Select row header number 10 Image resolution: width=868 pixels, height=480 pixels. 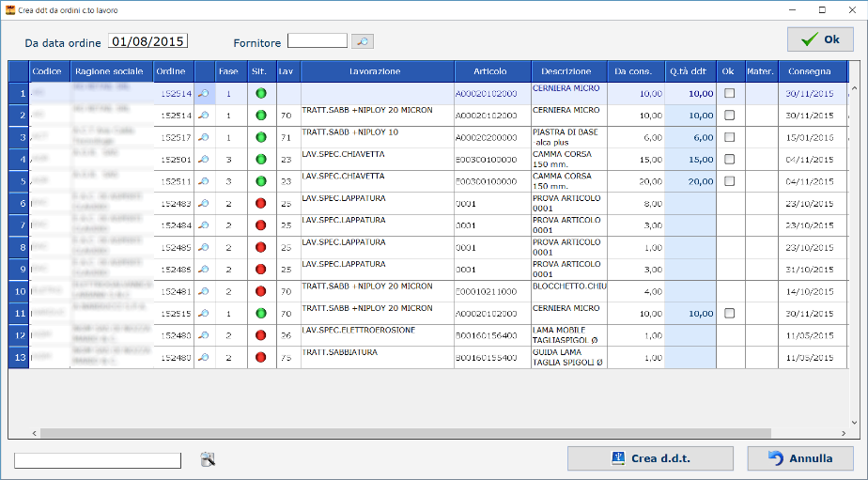(x=19, y=291)
